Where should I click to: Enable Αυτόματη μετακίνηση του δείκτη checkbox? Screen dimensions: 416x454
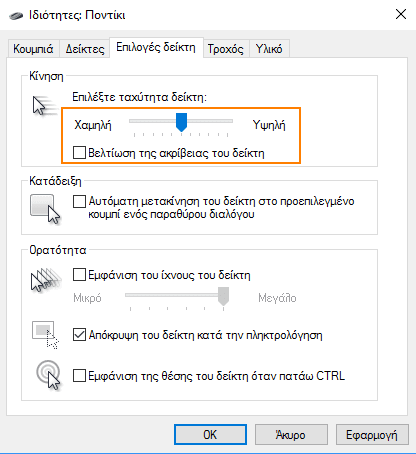coord(79,201)
